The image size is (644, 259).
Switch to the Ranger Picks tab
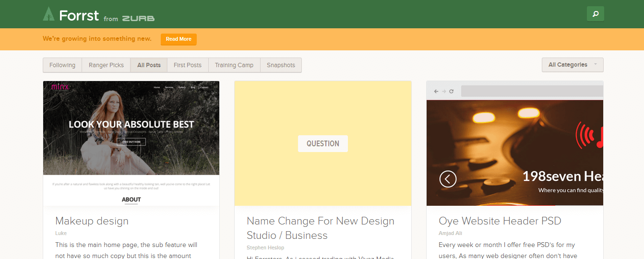click(x=106, y=65)
